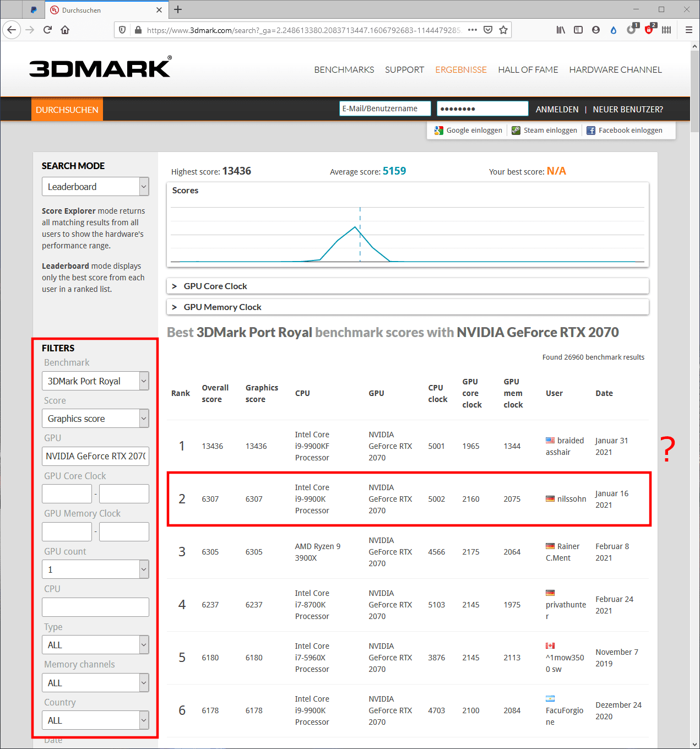Go back with the browser back arrow
700x749 pixels.
12,30
